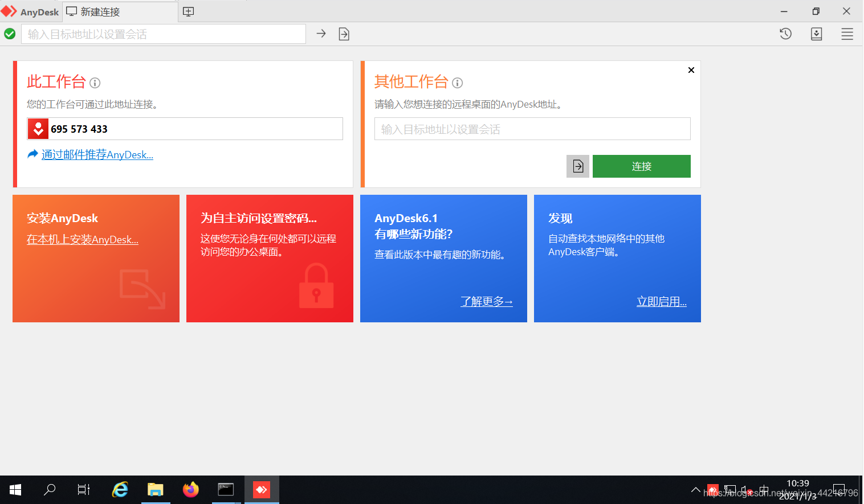Focus the top address bar input
The width and height of the screenshot is (864, 504).
click(x=164, y=34)
